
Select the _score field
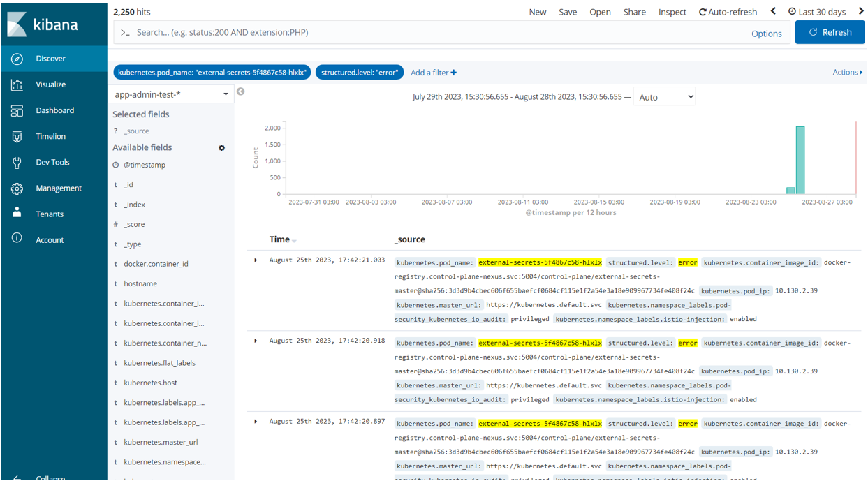(x=134, y=225)
